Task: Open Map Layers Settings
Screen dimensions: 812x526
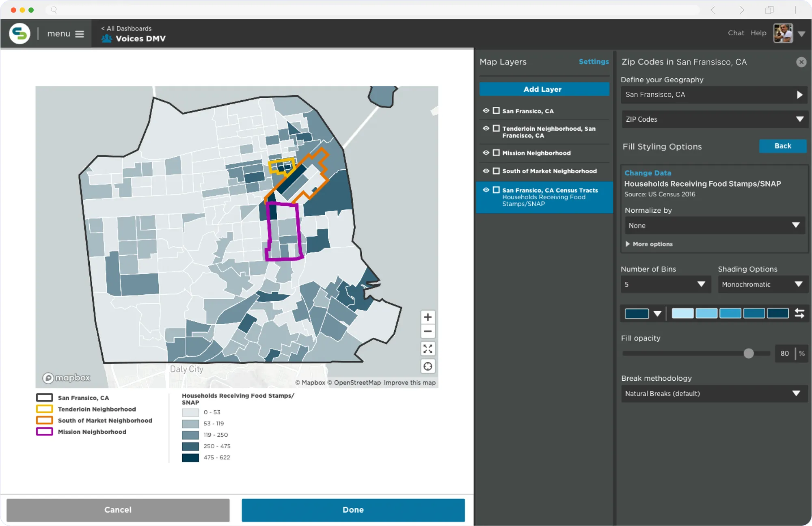Action: [594, 62]
